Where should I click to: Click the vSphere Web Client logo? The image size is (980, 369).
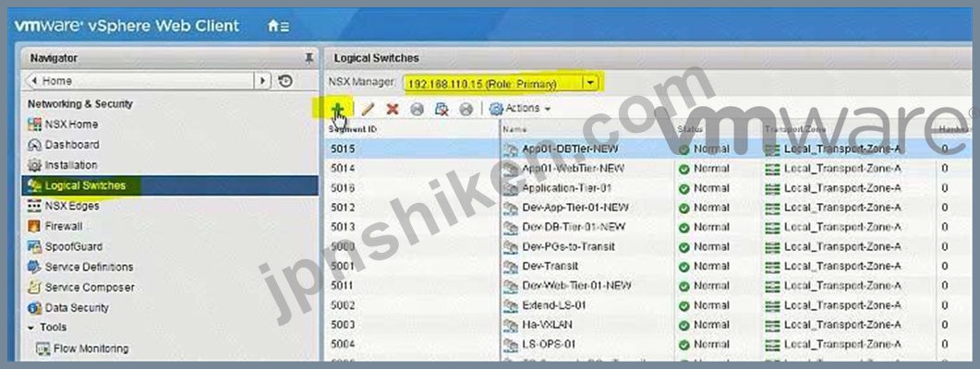[127, 26]
